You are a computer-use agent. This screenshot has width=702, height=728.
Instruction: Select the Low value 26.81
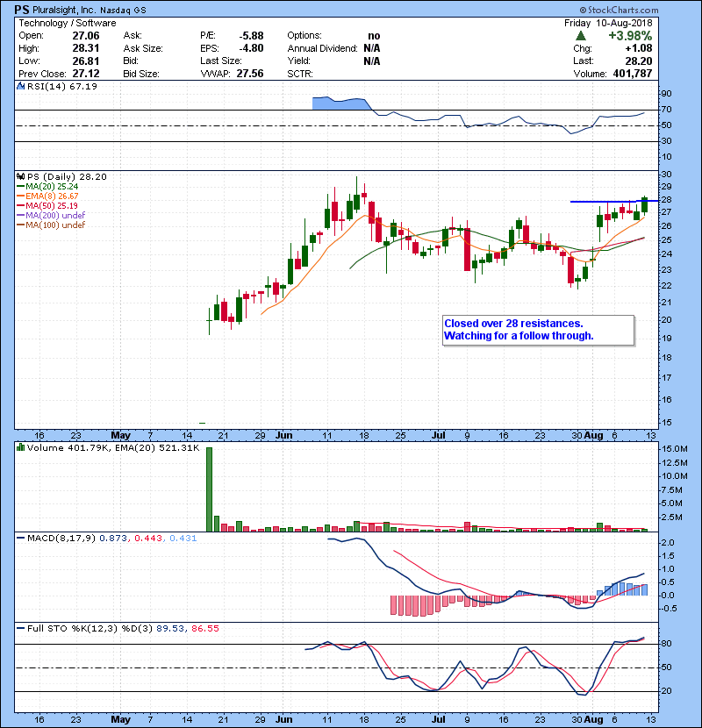(x=86, y=61)
